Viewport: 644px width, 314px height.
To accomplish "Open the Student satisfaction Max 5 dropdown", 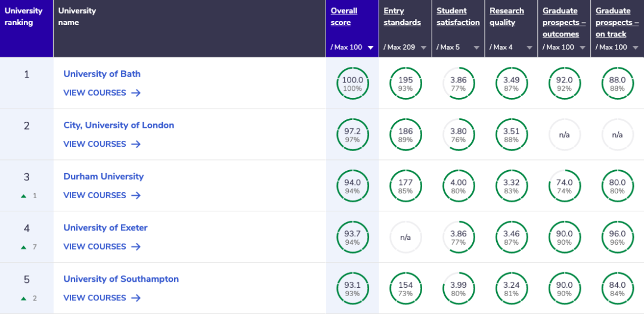I will [x=476, y=48].
